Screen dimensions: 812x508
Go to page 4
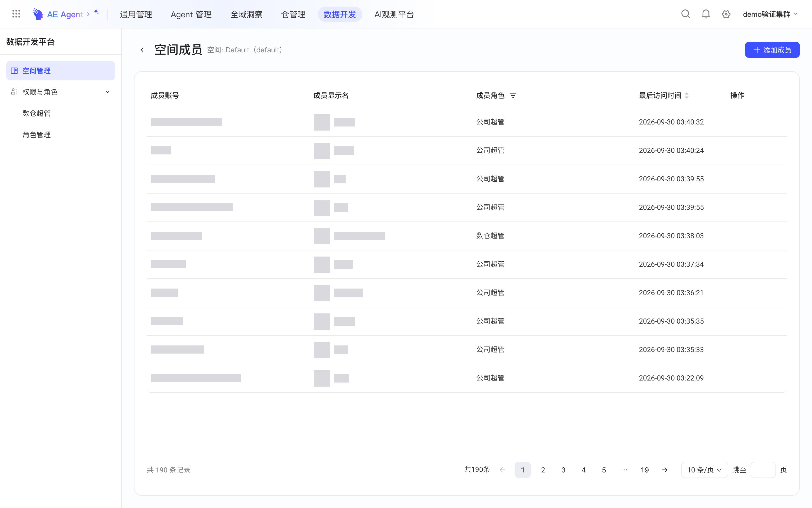click(x=584, y=470)
